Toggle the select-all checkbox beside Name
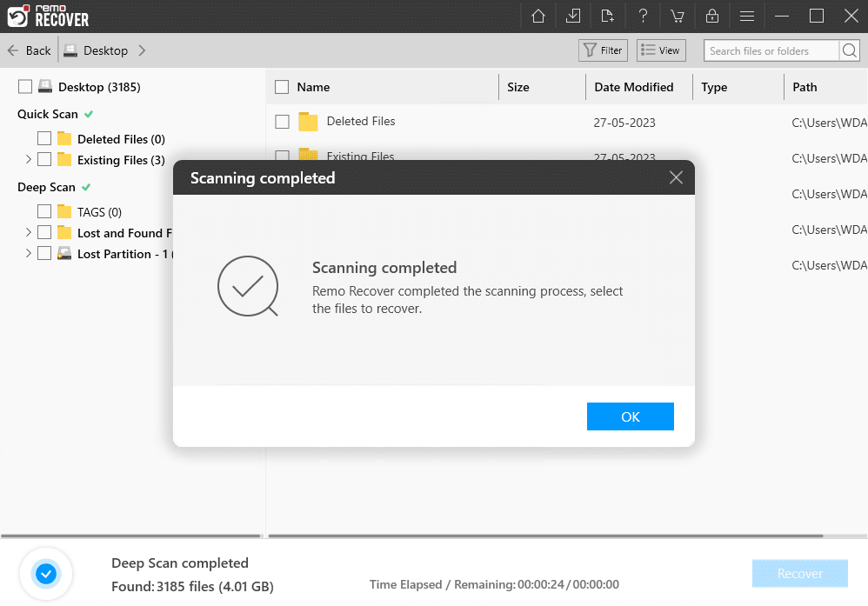The height and width of the screenshot is (606, 868). tap(282, 87)
